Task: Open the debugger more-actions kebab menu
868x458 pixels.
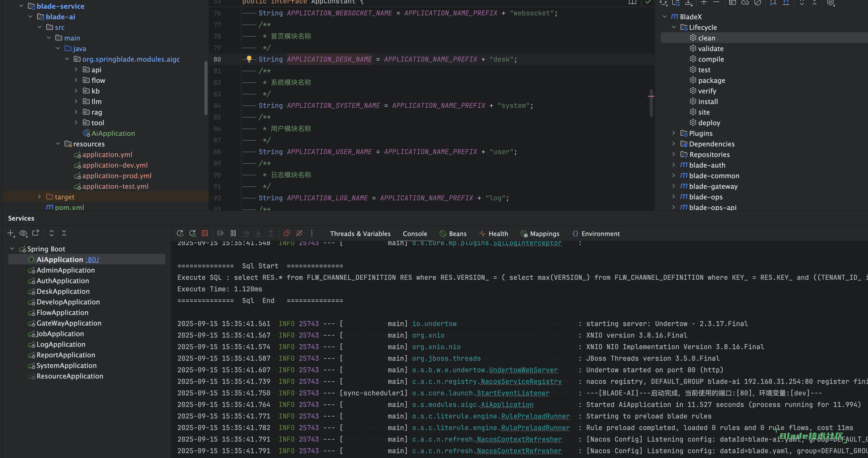Action: click(x=312, y=233)
